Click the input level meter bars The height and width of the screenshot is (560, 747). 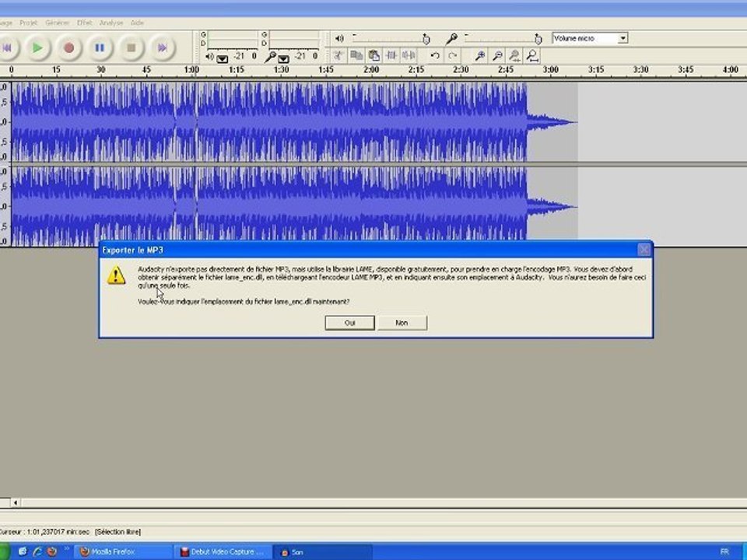pos(294,39)
